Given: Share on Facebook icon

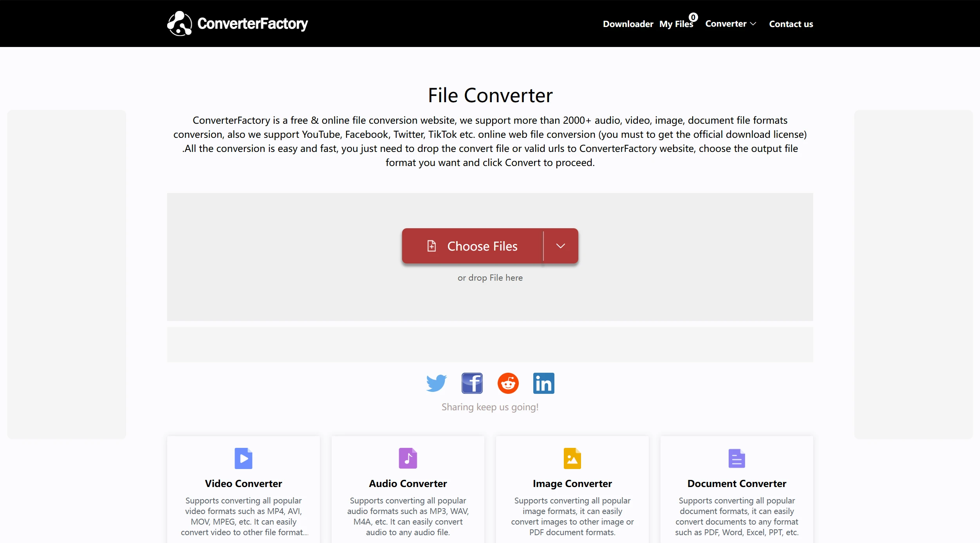Looking at the screenshot, I should pos(472,383).
